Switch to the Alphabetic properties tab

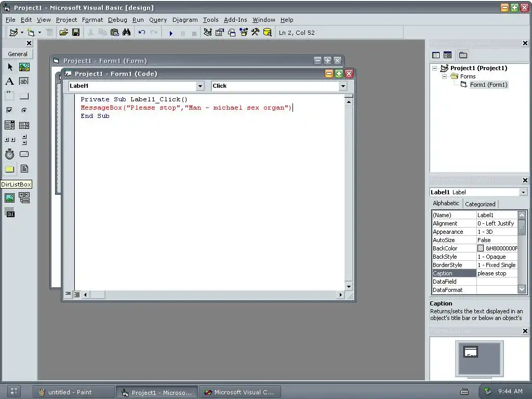pyautogui.click(x=446, y=203)
